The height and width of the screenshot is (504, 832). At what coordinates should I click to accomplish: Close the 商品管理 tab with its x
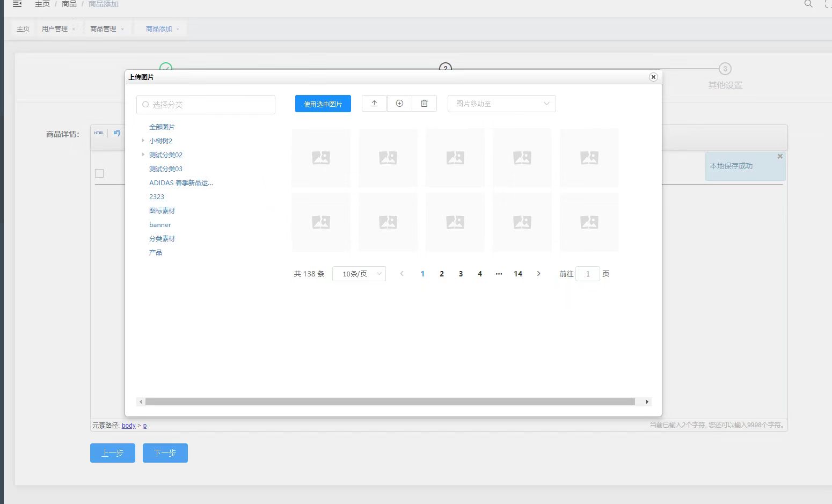(x=122, y=29)
